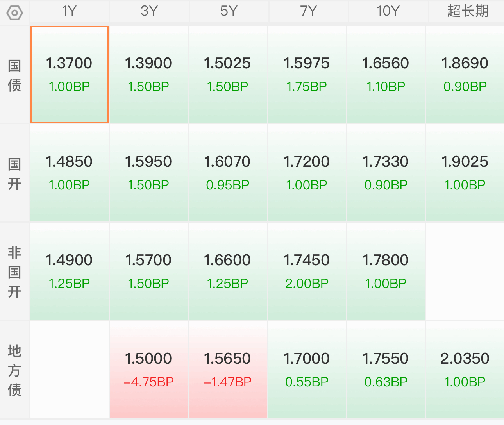This screenshot has width=504, height=425.
Task: Click the 非国开 row label
Action: pos(14,272)
